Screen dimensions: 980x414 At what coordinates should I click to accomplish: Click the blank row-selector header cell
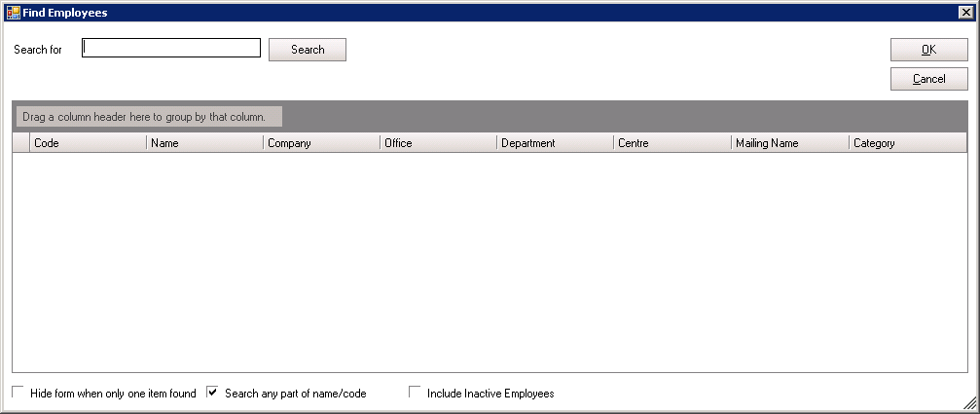point(20,143)
